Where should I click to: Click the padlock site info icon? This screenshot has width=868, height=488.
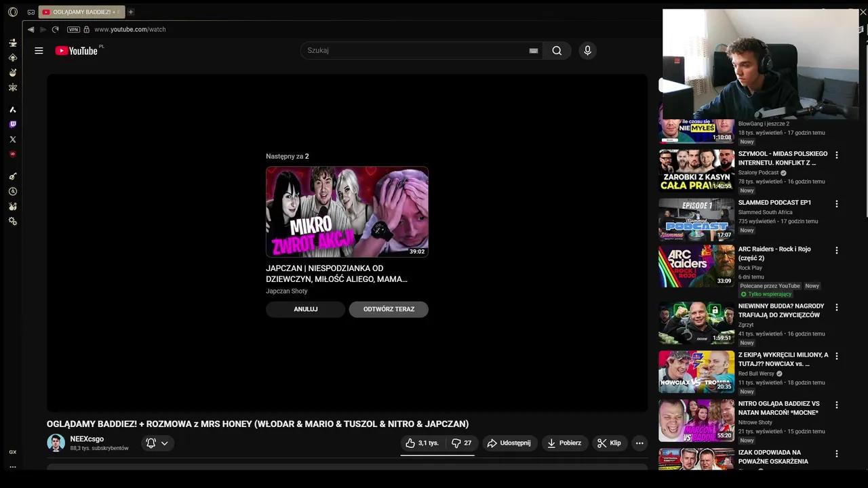click(x=86, y=29)
